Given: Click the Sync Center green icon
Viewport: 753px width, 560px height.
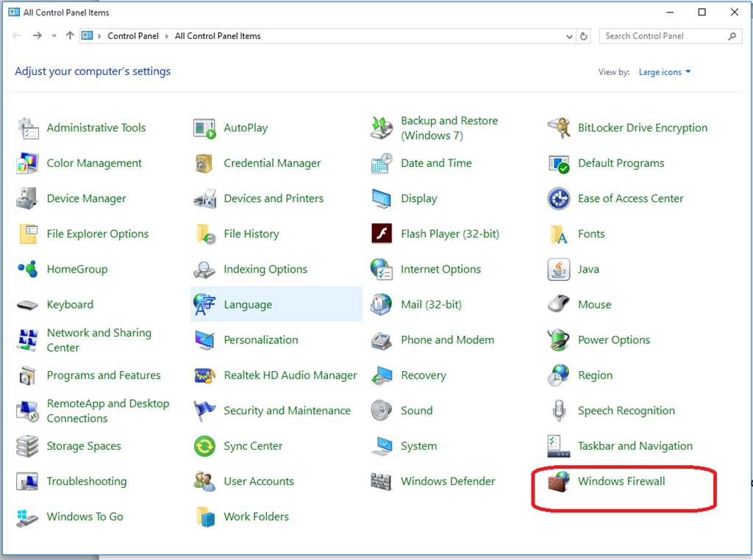Looking at the screenshot, I should [x=204, y=446].
